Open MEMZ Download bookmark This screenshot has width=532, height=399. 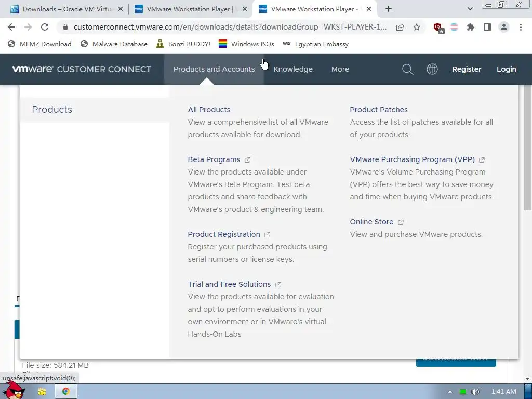click(39, 44)
